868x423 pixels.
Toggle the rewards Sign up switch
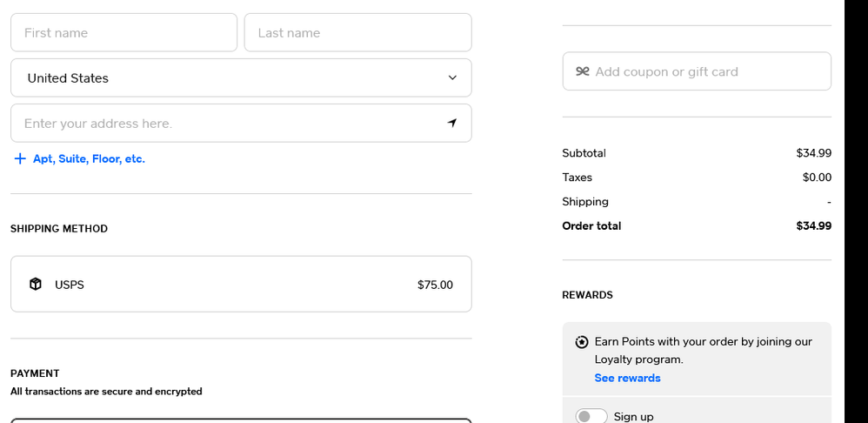pyautogui.click(x=591, y=416)
